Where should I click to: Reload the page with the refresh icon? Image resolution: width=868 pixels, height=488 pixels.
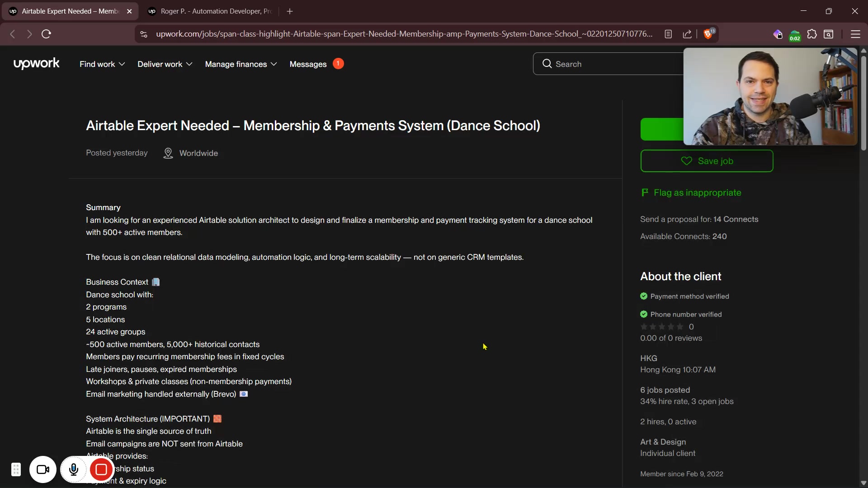46,34
